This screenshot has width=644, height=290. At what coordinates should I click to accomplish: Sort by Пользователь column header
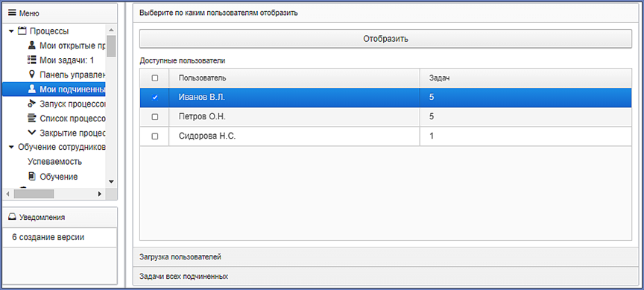[294, 78]
